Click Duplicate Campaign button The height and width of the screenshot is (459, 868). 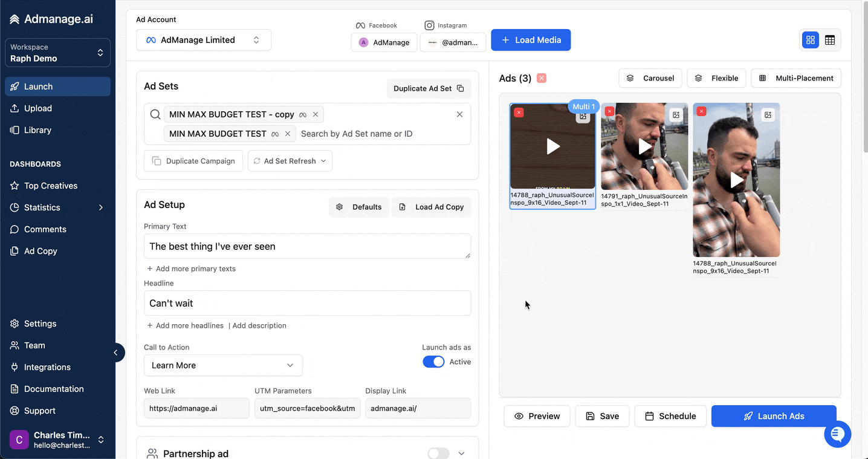(x=193, y=161)
